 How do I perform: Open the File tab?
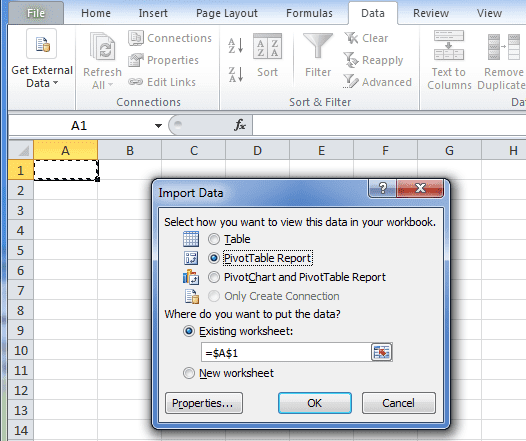(x=36, y=13)
